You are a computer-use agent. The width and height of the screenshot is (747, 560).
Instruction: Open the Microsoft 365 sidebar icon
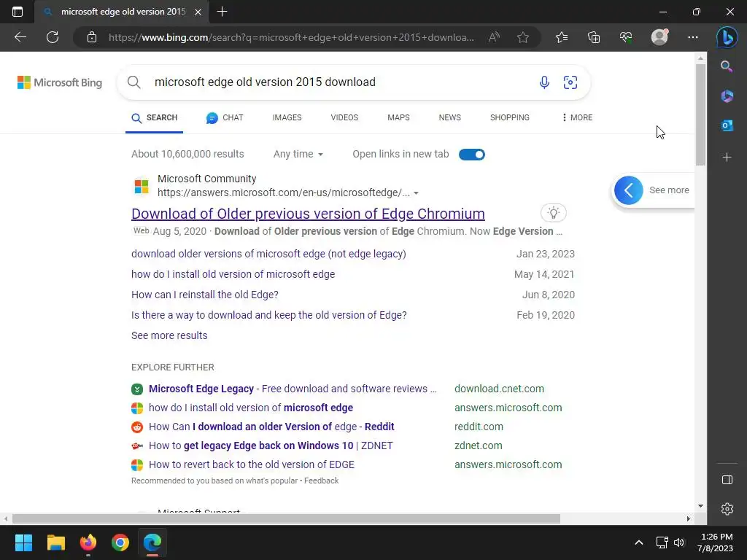point(727,96)
